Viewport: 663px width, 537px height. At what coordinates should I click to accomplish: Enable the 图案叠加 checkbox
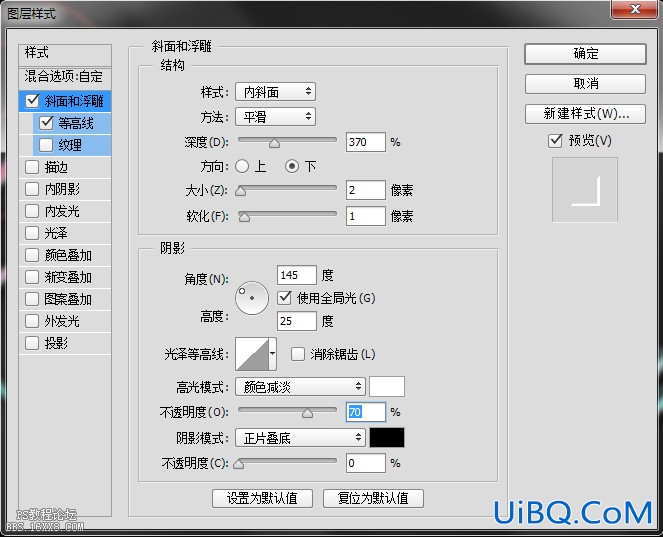click(32, 299)
